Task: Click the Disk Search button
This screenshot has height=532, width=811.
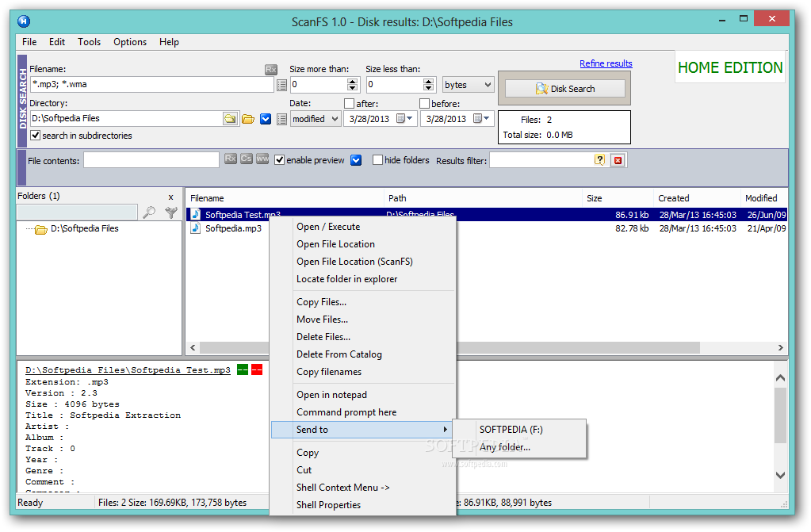Action: pyautogui.click(x=564, y=89)
